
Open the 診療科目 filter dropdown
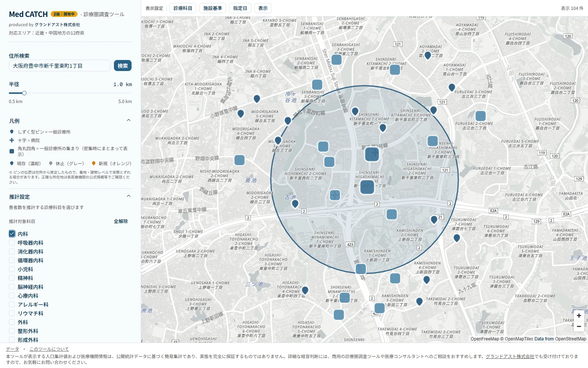183,8
